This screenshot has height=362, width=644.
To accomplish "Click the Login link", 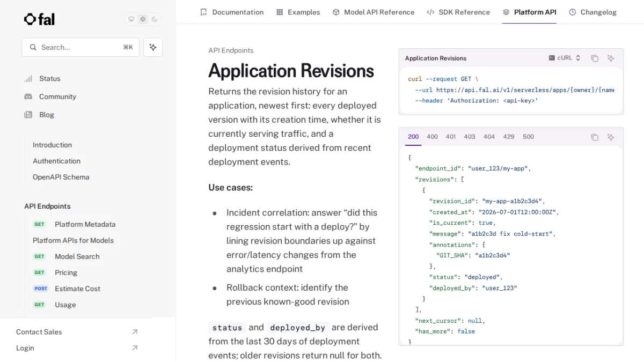I will (x=25, y=348).
